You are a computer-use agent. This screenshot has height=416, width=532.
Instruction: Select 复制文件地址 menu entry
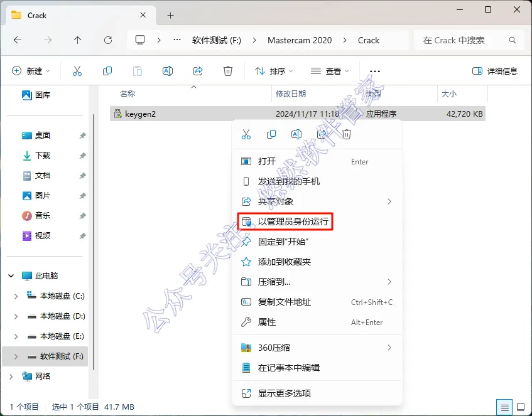pos(317,302)
